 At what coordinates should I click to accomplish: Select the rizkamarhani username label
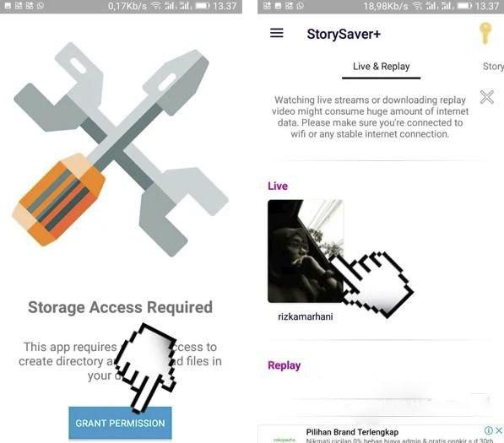point(306,316)
